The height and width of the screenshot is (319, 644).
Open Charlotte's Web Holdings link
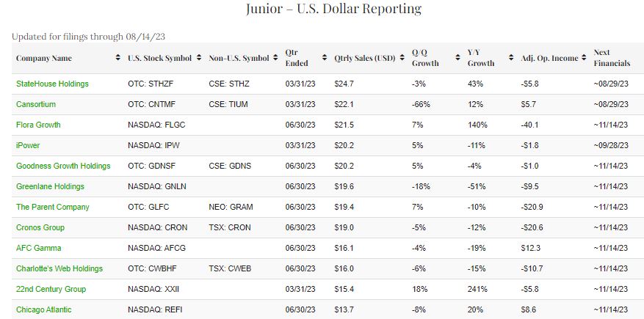[59, 269]
